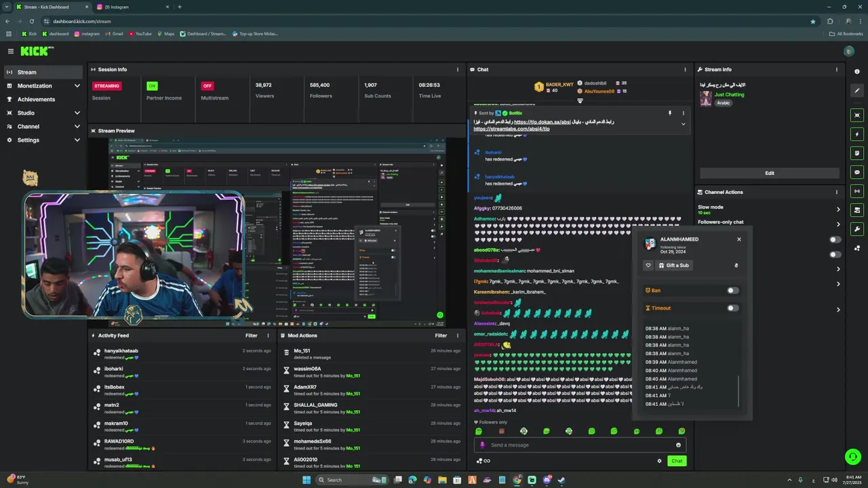Open Discord from the Windows taskbar
Viewport: 868px width, 488px height.
click(547, 480)
